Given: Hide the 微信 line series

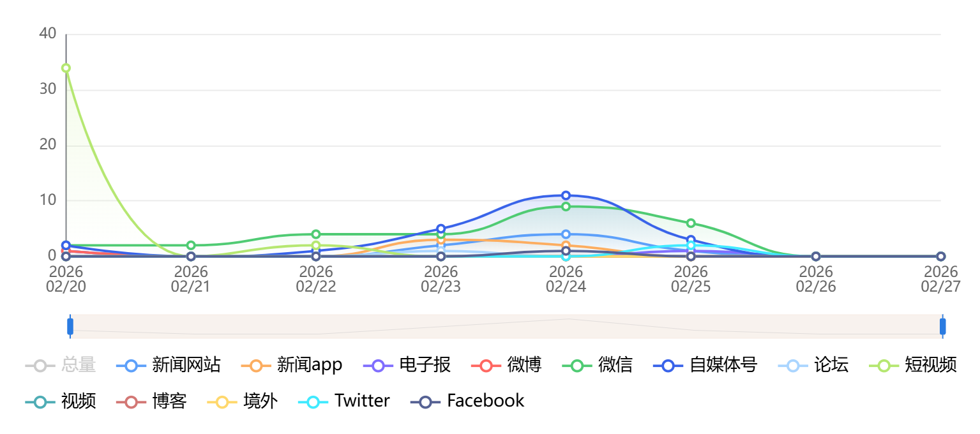Looking at the screenshot, I should point(597,365).
